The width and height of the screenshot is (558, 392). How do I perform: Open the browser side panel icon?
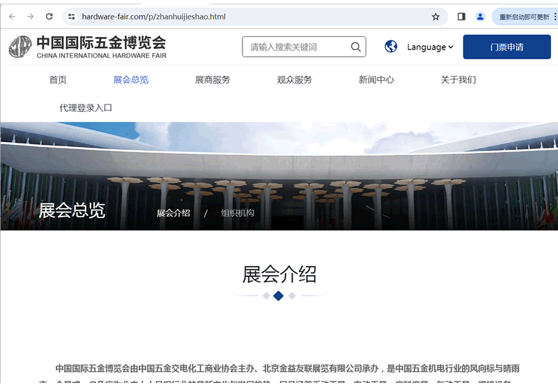(x=461, y=17)
